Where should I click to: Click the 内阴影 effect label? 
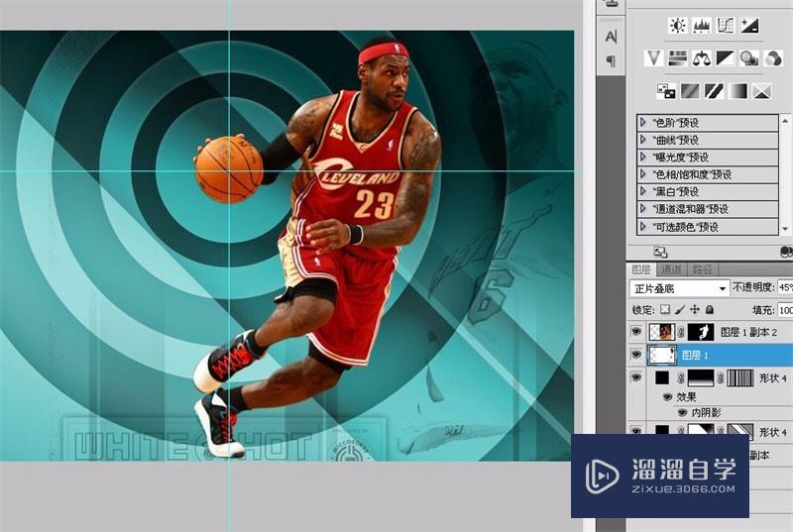pyautogui.click(x=706, y=413)
